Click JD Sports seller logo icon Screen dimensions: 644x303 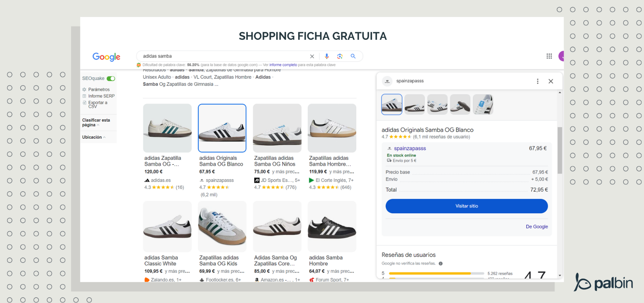click(257, 180)
